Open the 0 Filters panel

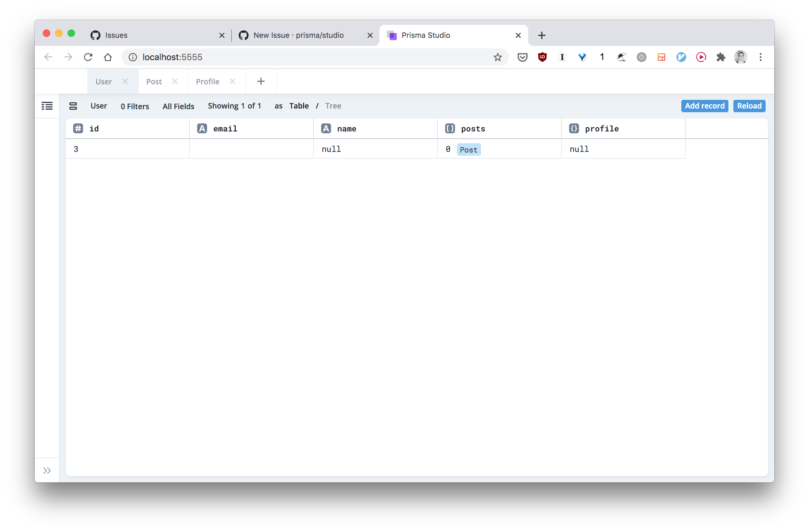pyautogui.click(x=135, y=106)
